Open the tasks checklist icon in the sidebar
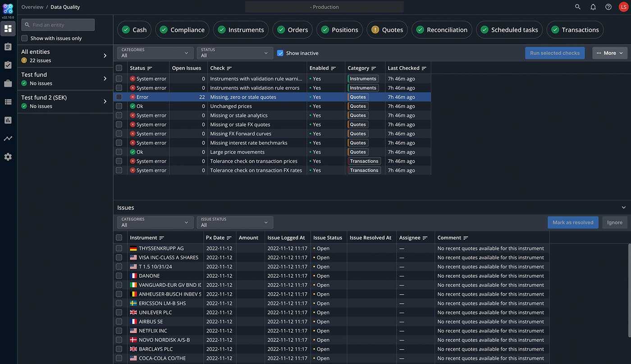 pyautogui.click(x=8, y=64)
